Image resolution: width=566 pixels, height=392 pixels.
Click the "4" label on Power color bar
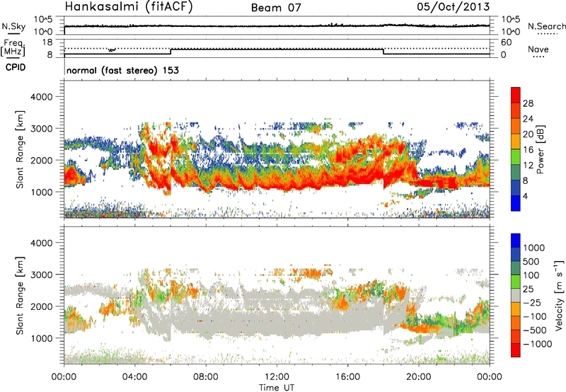525,196
